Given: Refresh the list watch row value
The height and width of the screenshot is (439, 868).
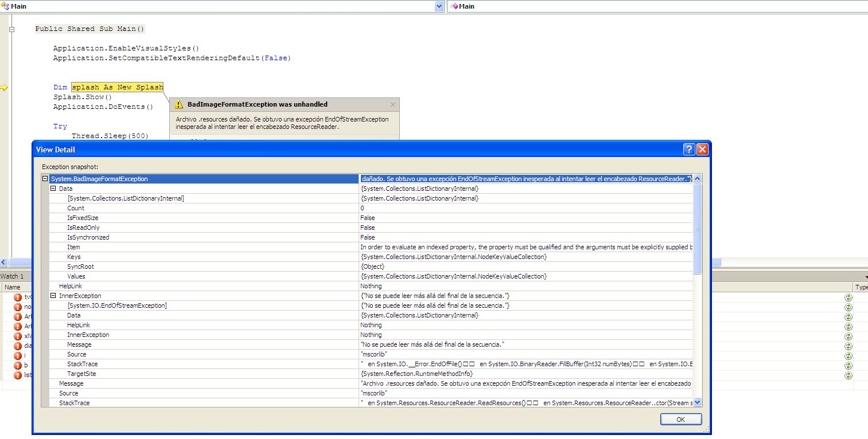Looking at the screenshot, I should click(x=848, y=375).
